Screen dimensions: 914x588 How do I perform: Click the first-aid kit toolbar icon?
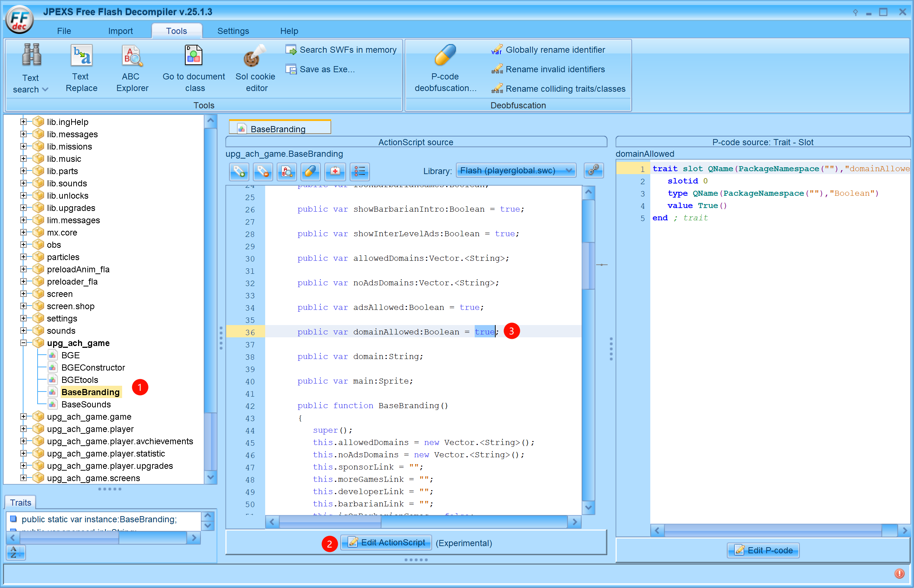coord(335,172)
